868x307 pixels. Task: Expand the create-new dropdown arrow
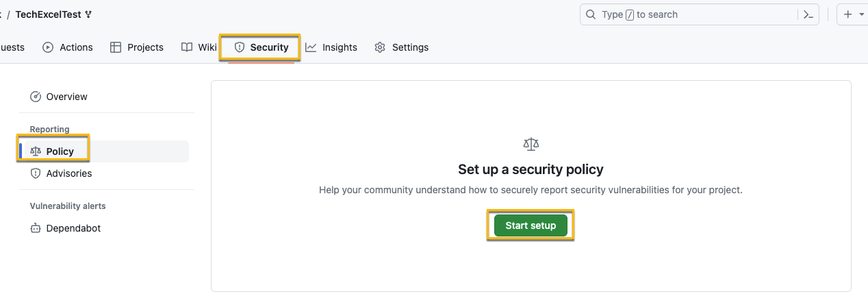(861, 14)
